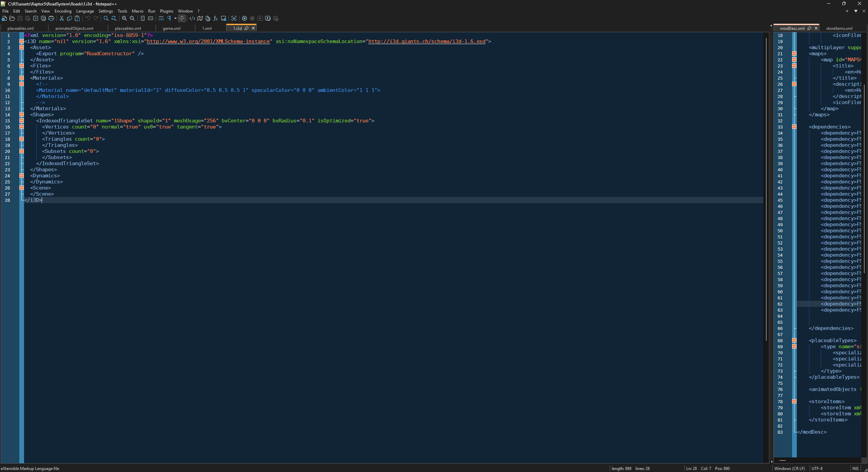Open the Plugins menu
The image size is (868, 472).
click(x=166, y=11)
